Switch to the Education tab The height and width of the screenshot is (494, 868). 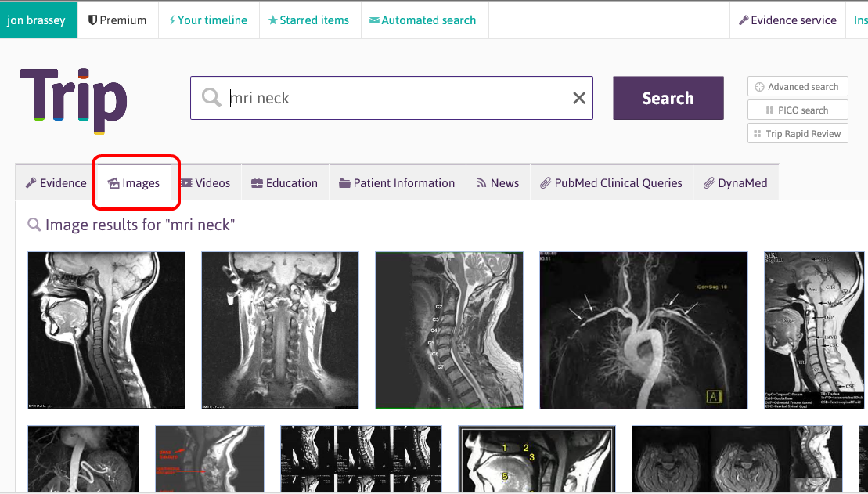(284, 183)
